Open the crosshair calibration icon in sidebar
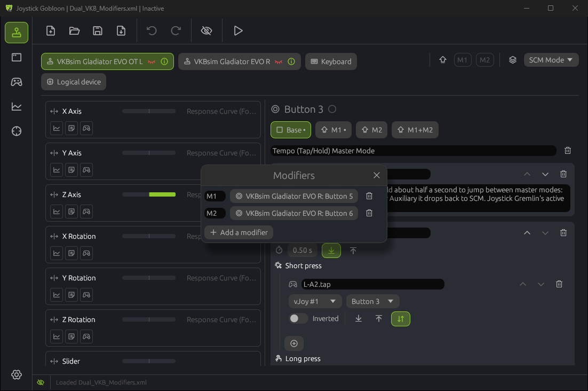Viewport: 588px width, 391px height. click(17, 131)
